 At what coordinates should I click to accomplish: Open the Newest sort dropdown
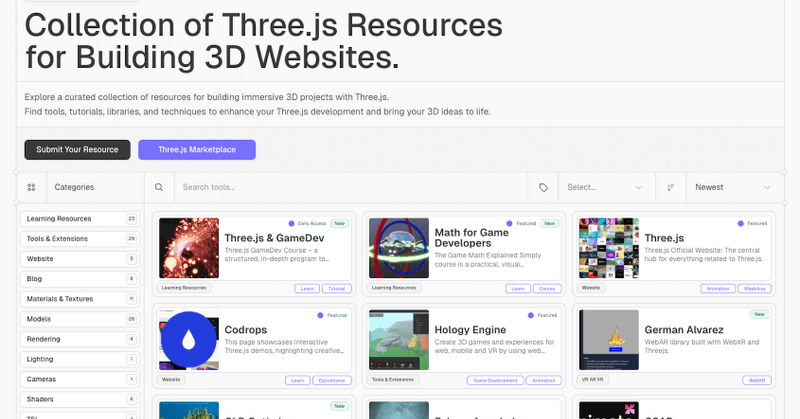pos(735,187)
